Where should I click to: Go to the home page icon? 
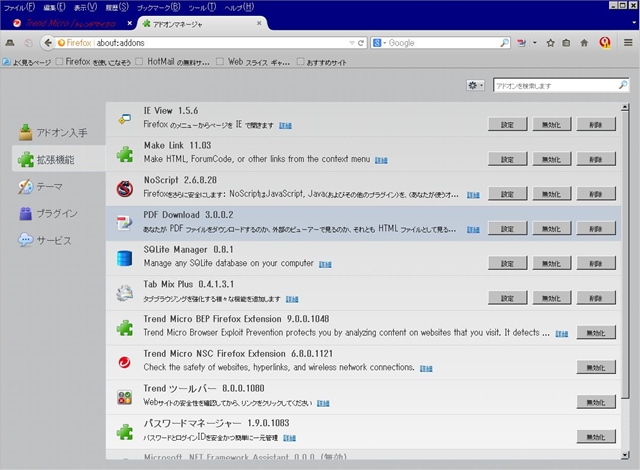click(584, 42)
